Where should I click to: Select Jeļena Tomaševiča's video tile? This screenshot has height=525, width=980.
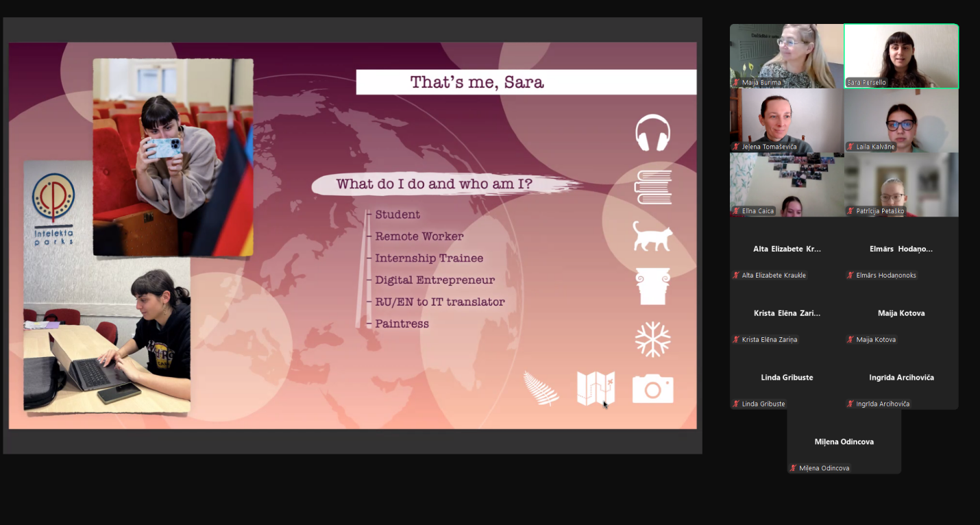pyautogui.click(x=786, y=121)
